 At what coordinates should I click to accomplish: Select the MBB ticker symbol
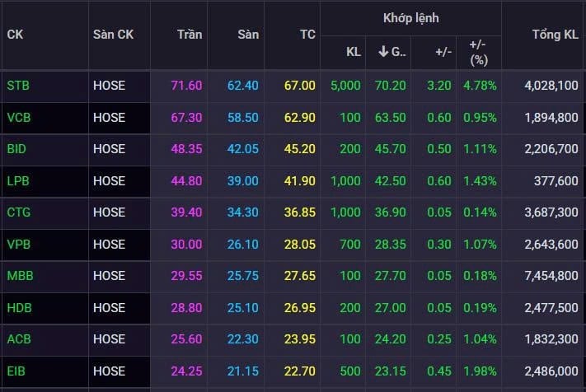point(18,275)
